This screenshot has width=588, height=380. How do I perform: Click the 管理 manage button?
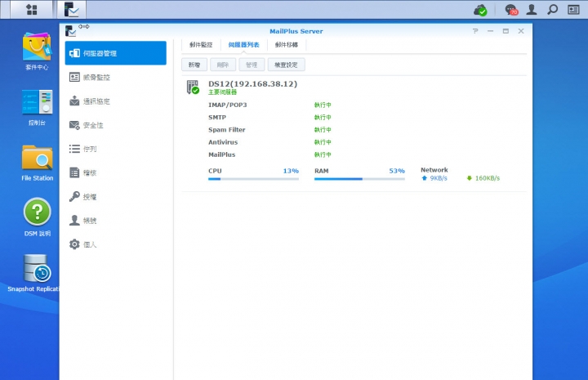tap(252, 65)
